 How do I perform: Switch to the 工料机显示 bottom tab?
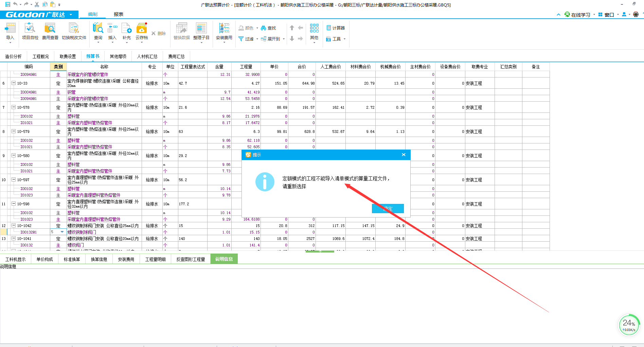tap(16, 259)
